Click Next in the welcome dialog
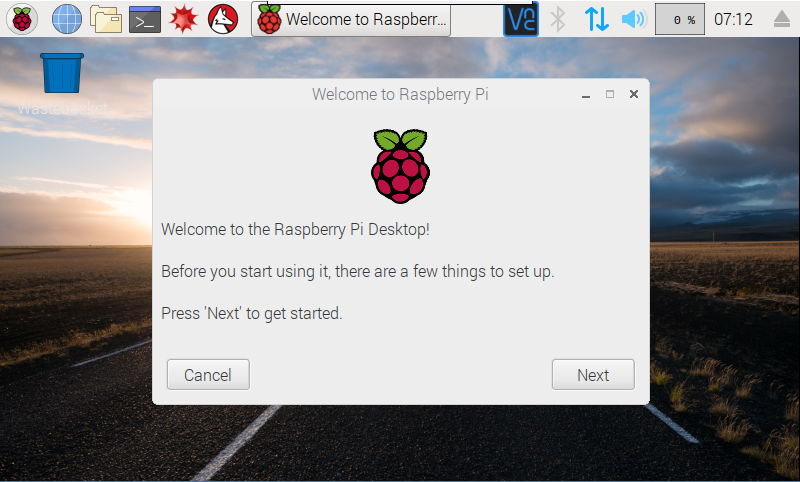800x482 pixels. 593,375
